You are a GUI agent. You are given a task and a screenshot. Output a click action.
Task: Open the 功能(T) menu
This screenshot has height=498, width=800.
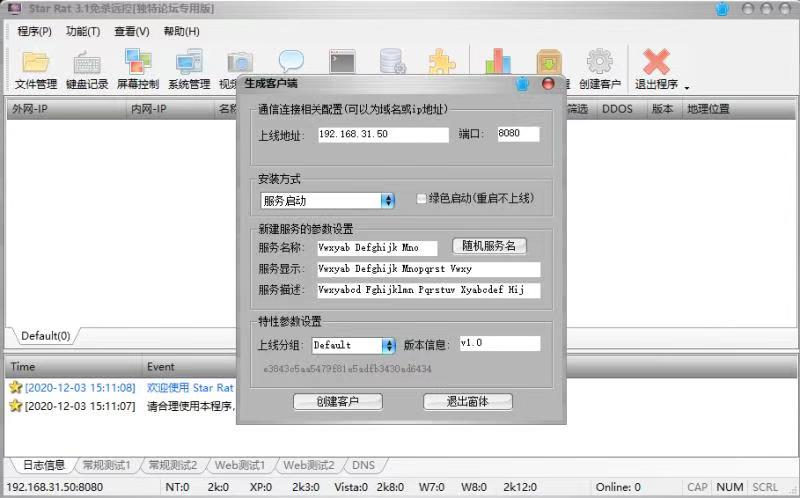pyautogui.click(x=83, y=31)
